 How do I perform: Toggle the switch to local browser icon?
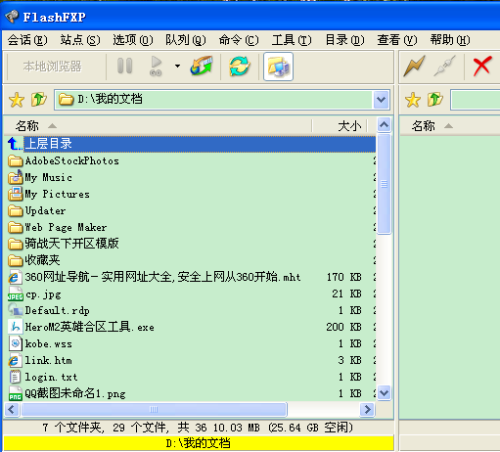click(278, 67)
